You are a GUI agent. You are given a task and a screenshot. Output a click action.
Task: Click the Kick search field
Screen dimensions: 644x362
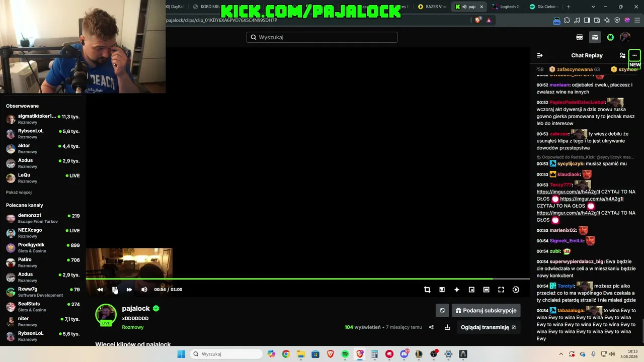322,37
